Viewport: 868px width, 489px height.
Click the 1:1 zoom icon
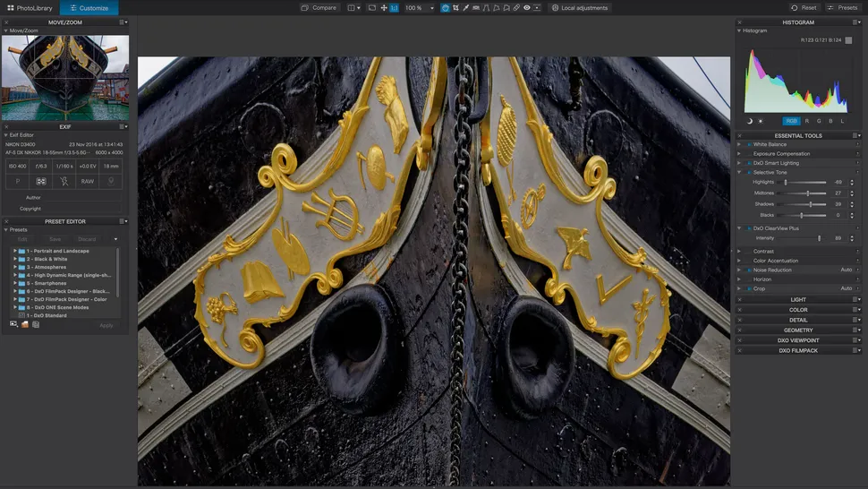point(395,7)
